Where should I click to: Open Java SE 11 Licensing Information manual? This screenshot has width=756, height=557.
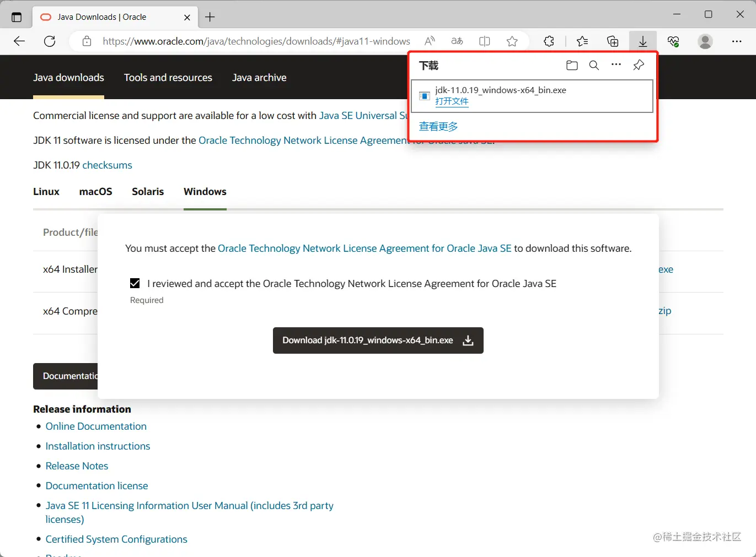coord(189,512)
